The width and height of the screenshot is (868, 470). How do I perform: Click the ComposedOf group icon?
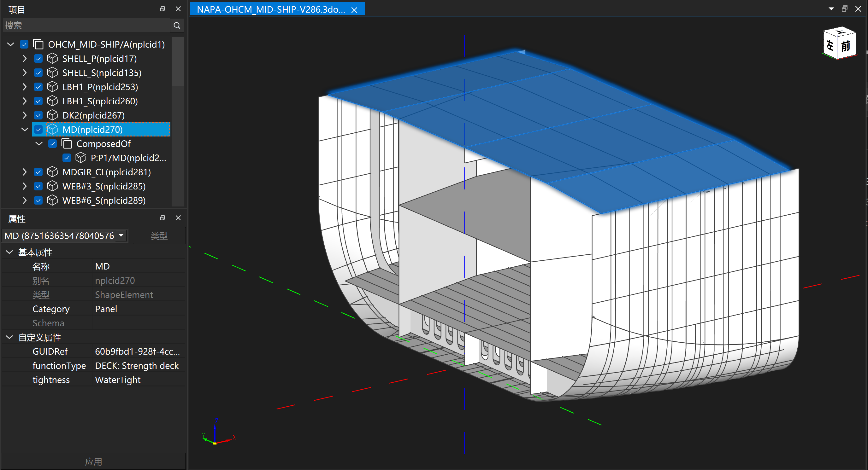(67, 144)
